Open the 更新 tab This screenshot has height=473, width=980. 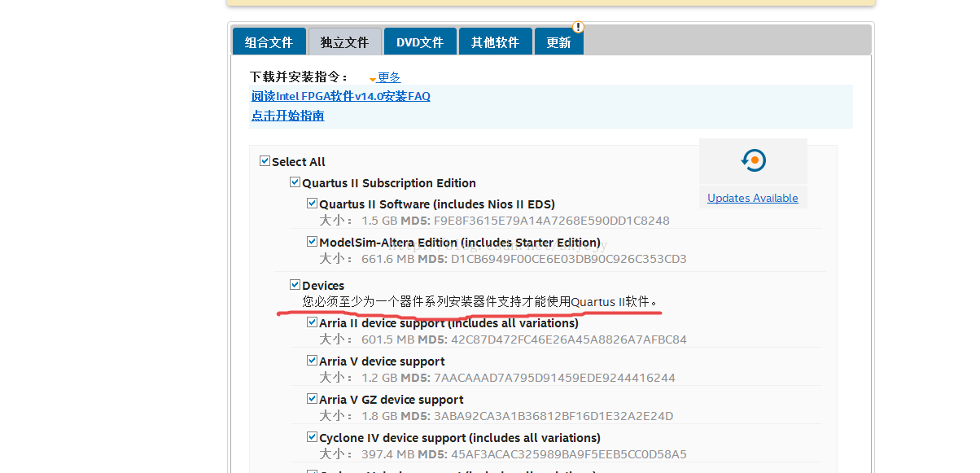[558, 42]
